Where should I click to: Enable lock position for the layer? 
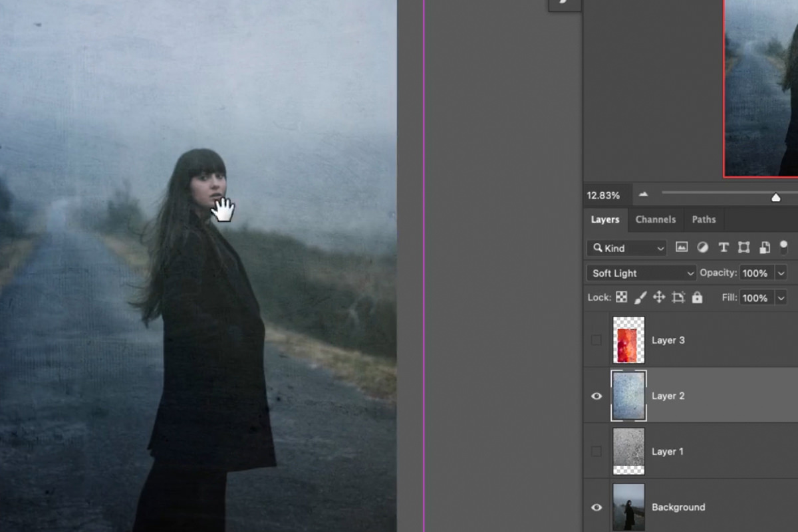pos(660,298)
